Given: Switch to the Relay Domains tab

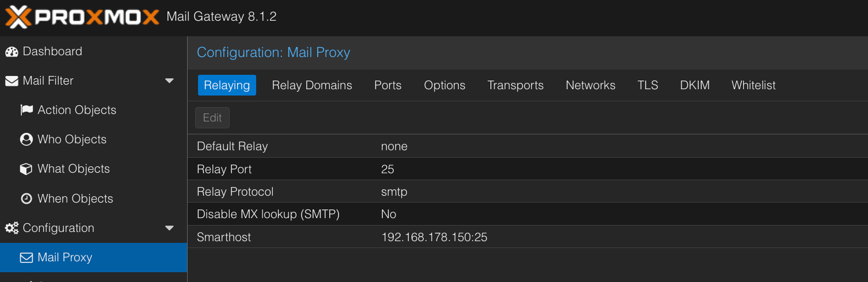Looking at the screenshot, I should click(312, 85).
